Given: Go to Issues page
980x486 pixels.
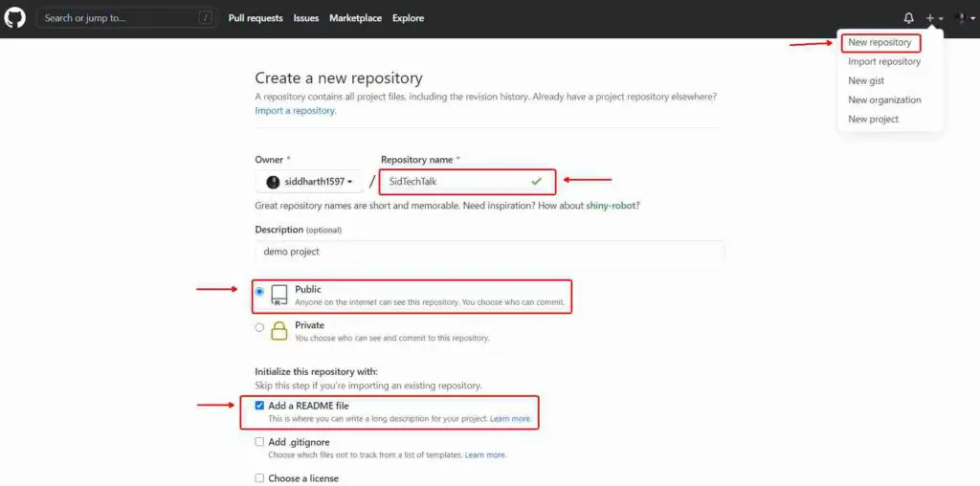Looking at the screenshot, I should 306,18.
